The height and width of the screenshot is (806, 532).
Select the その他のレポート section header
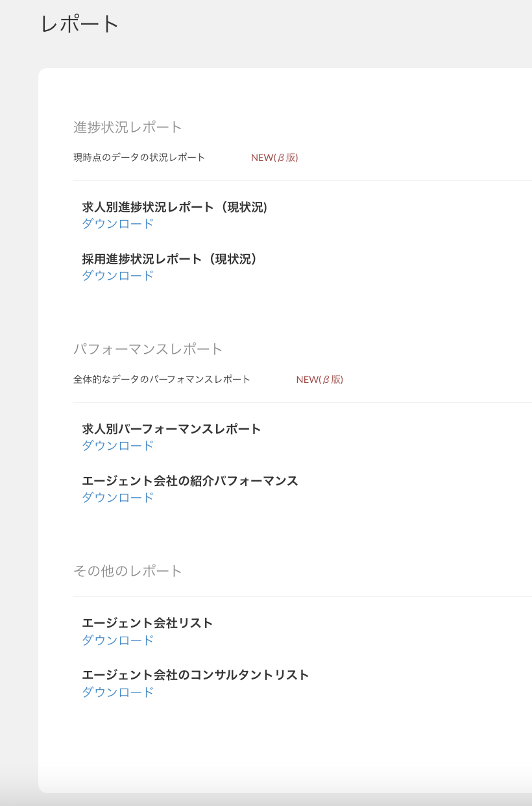127,570
